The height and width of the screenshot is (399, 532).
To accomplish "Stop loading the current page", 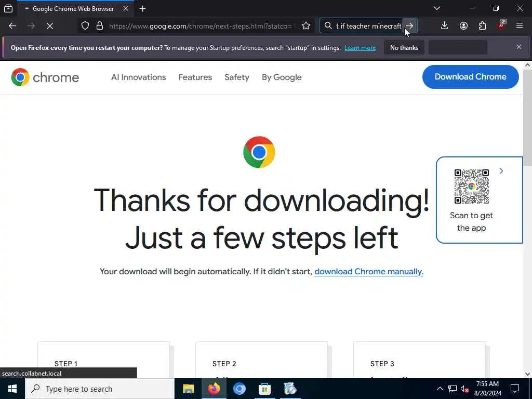I will click(50, 26).
